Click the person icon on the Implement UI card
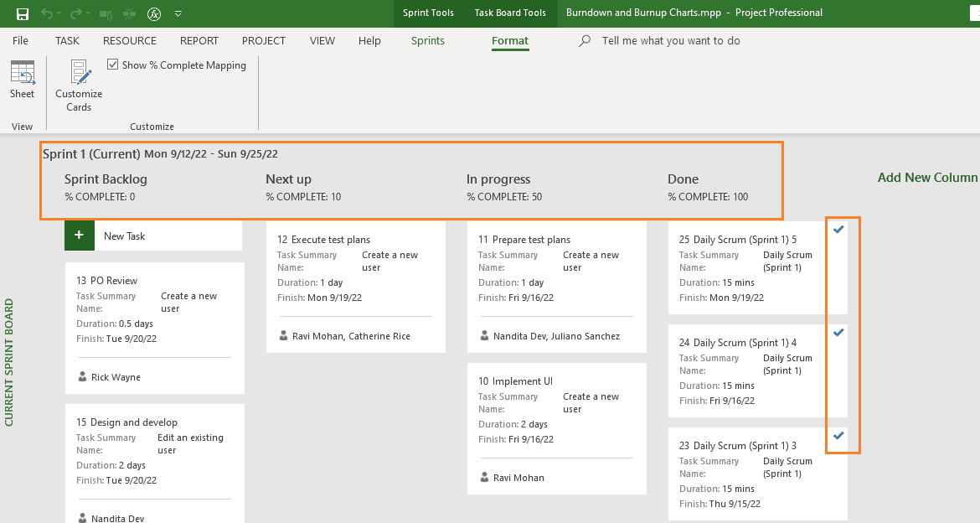The height and width of the screenshot is (523, 980). click(x=484, y=478)
